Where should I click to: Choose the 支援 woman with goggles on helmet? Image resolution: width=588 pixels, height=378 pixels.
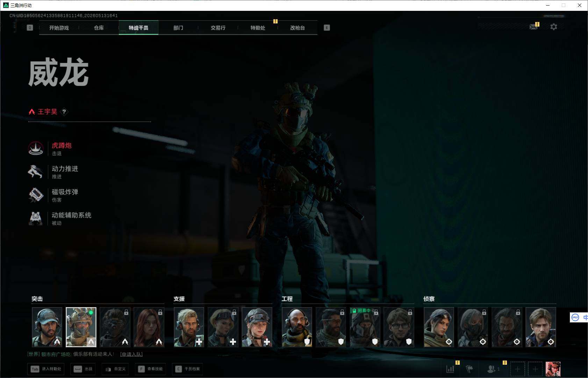(257, 327)
